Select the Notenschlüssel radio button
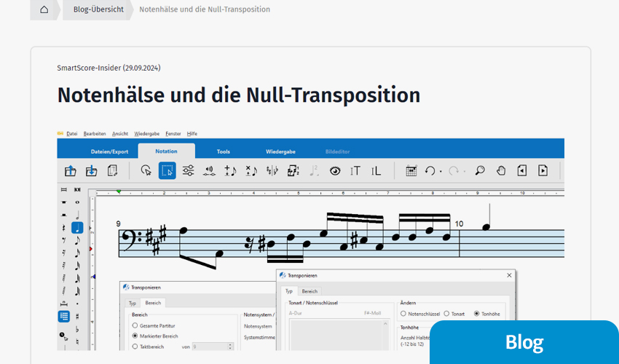Image resolution: width=619 pixels, height=364 pixels. pyautogui.click(x=403, y=313)
